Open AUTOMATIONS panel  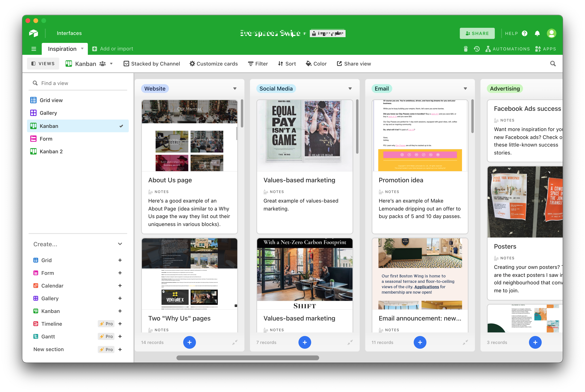(508, 49)
